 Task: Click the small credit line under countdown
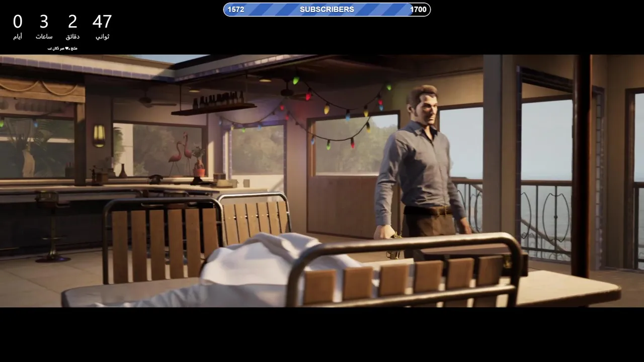(62, 49)
